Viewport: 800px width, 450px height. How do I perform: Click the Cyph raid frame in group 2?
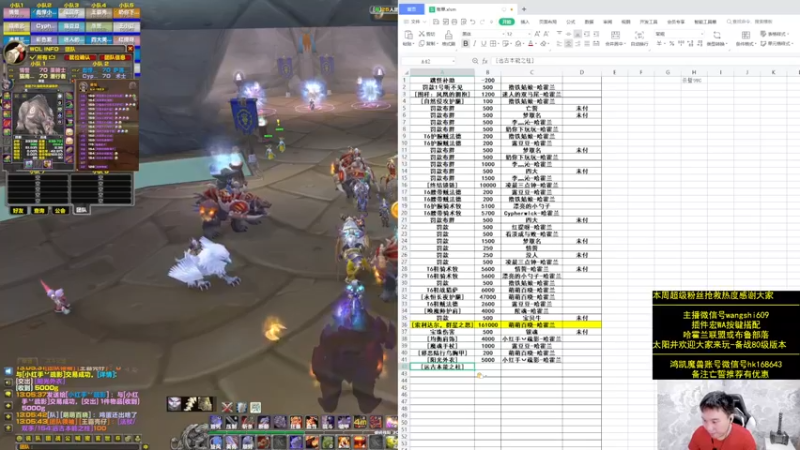(x=44, y=26)
